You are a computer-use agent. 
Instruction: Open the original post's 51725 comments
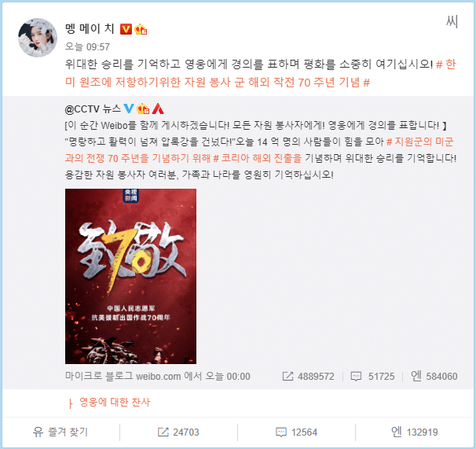point(372,377)
